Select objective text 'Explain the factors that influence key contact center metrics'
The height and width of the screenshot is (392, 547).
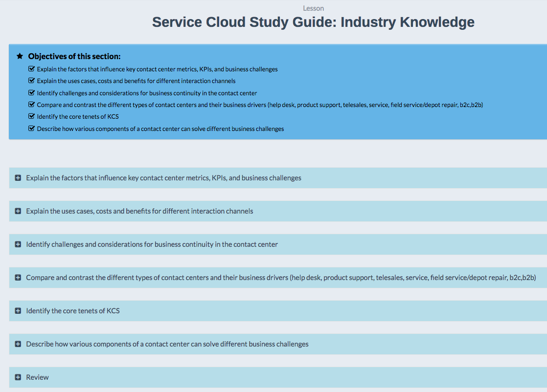(158, 69)
